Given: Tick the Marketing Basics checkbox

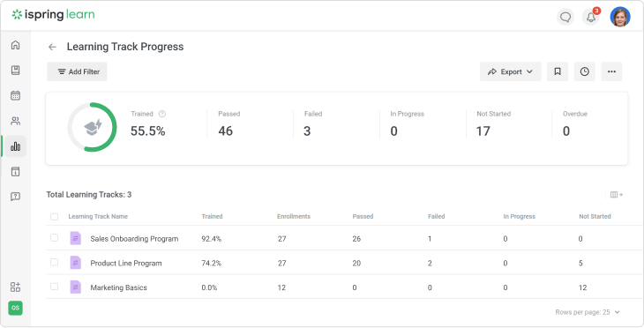Looking at the screenshot, I should [x=54, y=287].
